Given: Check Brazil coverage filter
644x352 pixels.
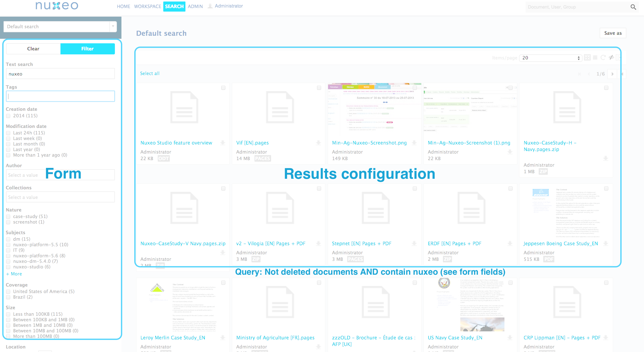Looking at the screenshot, I should pos(8,297).
